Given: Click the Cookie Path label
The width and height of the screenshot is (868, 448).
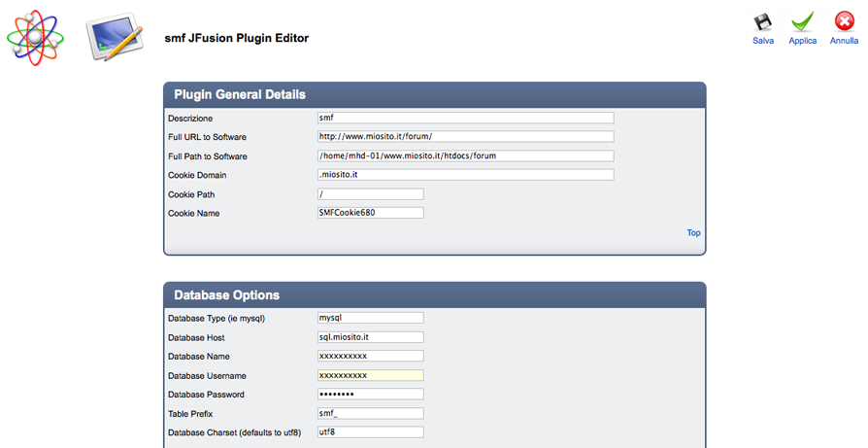Looking at the screenshot, I should tap(191, 195).
